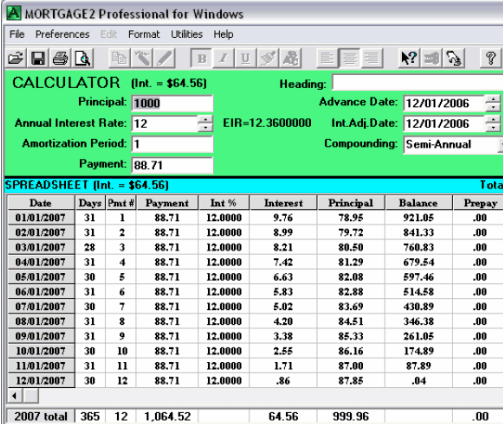The height and width of the screenshot is (424, 503).
Task: Click the balance cell 921.05
Action: [419, 218]
